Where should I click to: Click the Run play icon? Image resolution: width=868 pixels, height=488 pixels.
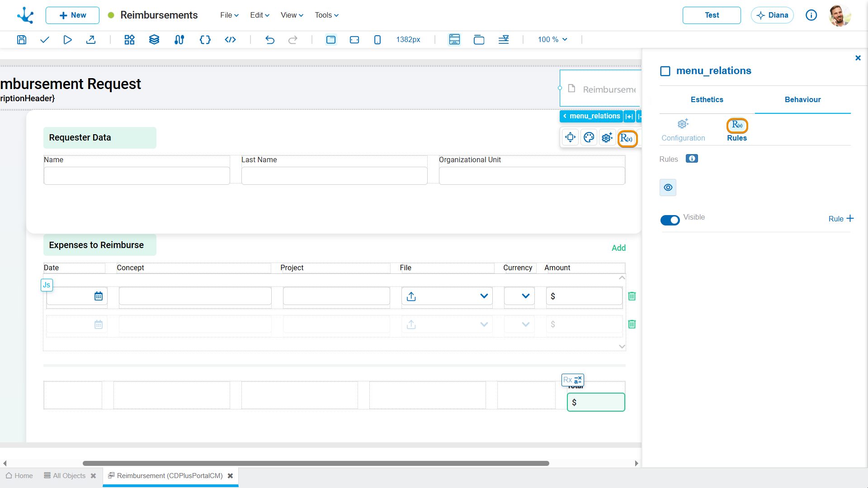(67, 40)
